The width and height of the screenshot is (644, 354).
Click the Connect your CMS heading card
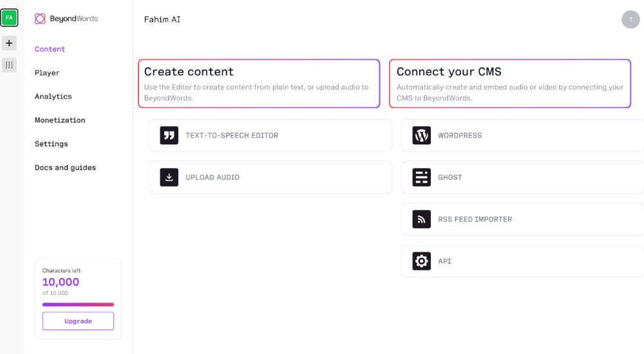(x=509, y=84)
